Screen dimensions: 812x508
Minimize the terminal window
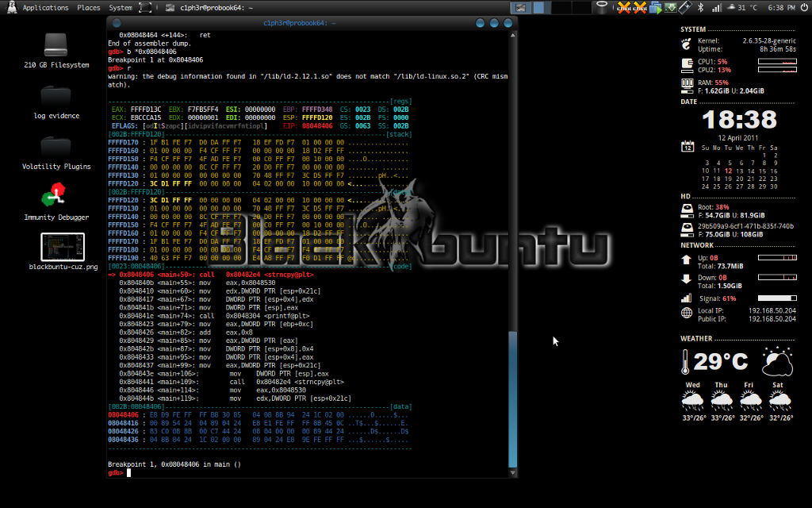point(480,23)
